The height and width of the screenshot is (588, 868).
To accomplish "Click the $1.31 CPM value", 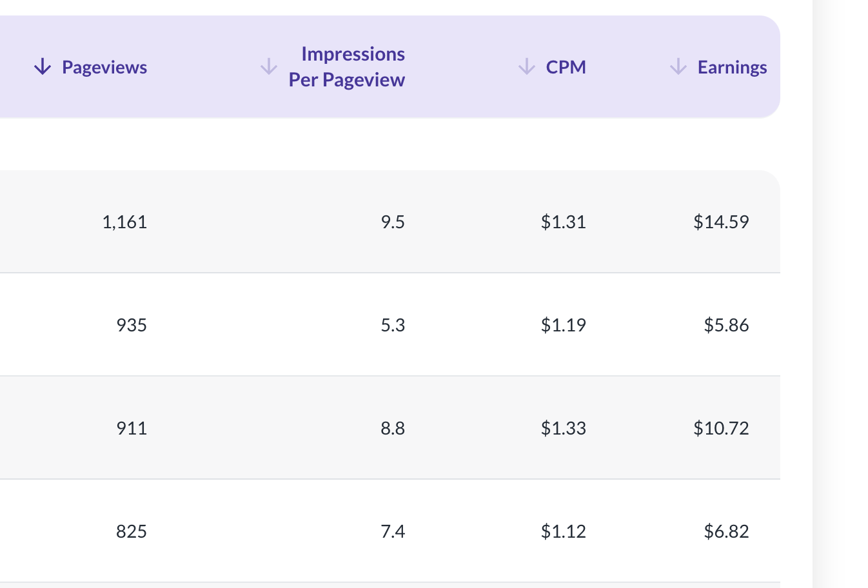I will (x=563, y=222).
